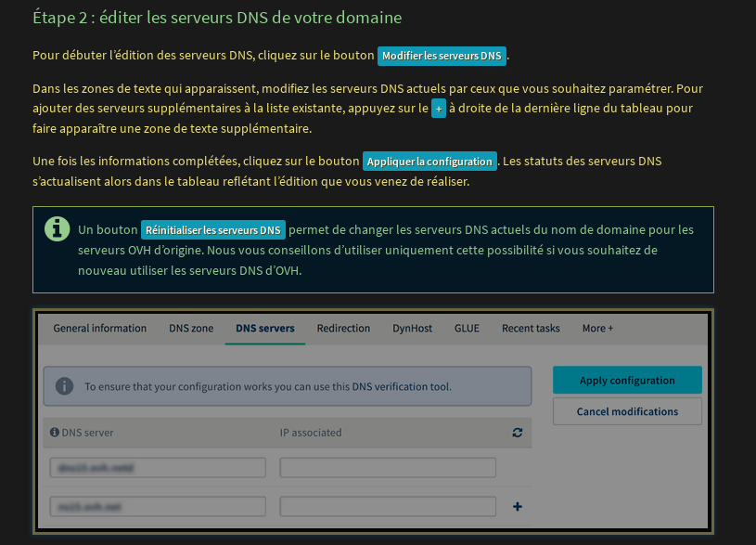The height and width of the screenshot is (545, 756).
Task: Open the General information tab
Action: point(99,329)
